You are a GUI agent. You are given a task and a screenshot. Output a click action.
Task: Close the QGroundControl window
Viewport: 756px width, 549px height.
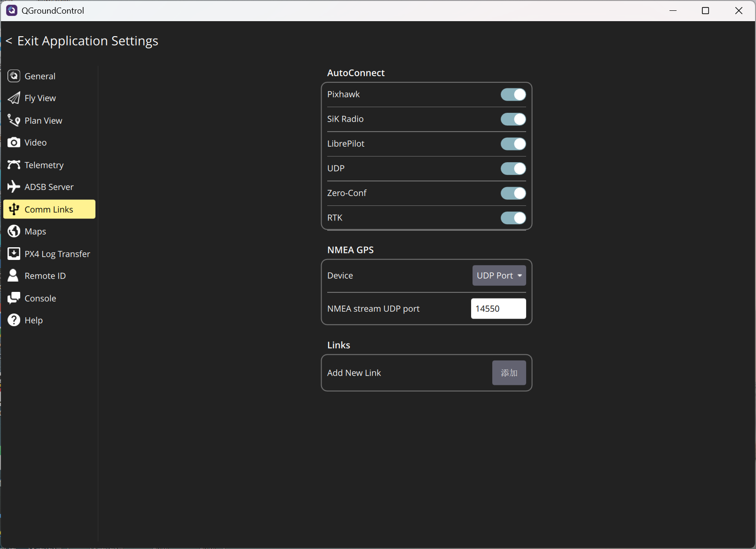pos(739,10)
